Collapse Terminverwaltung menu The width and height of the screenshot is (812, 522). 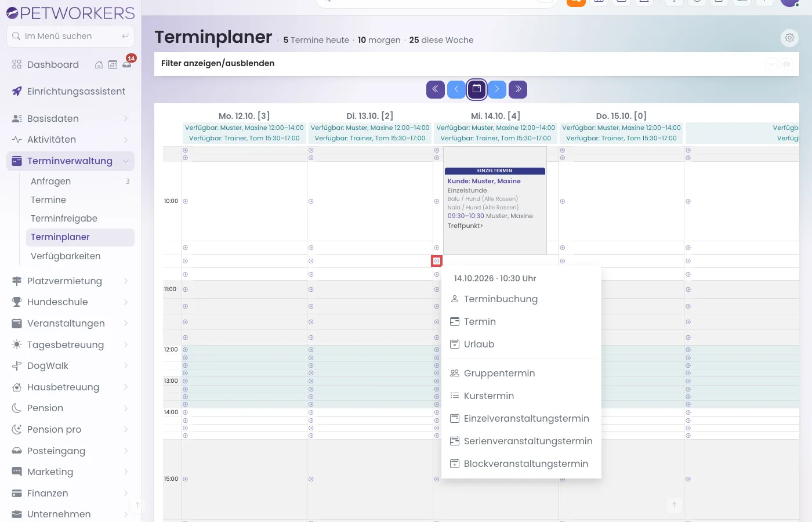[70, 161]
